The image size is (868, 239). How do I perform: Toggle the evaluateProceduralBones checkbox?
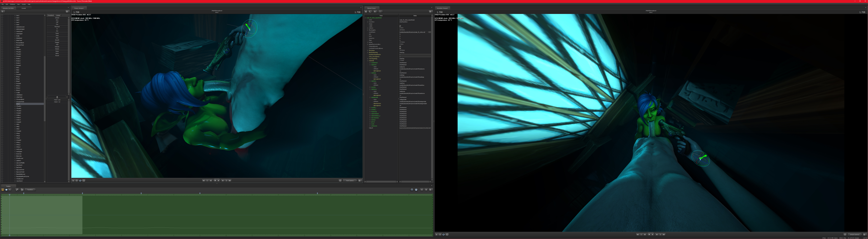(x=400, y=48)
